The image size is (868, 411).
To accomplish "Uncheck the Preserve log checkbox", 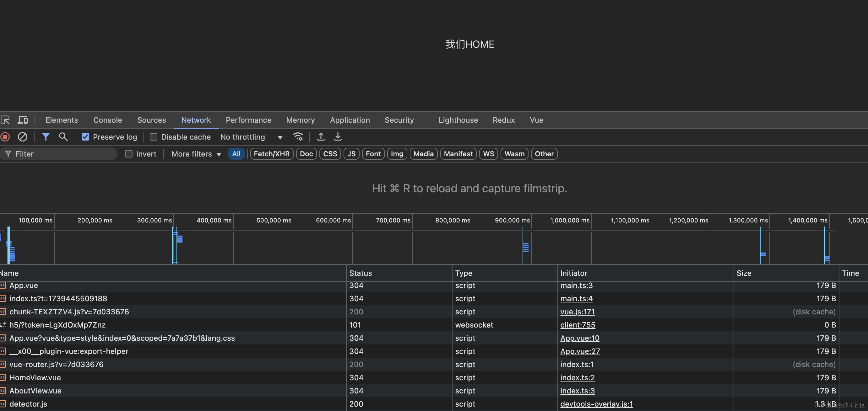I will [x=85, y=137].
